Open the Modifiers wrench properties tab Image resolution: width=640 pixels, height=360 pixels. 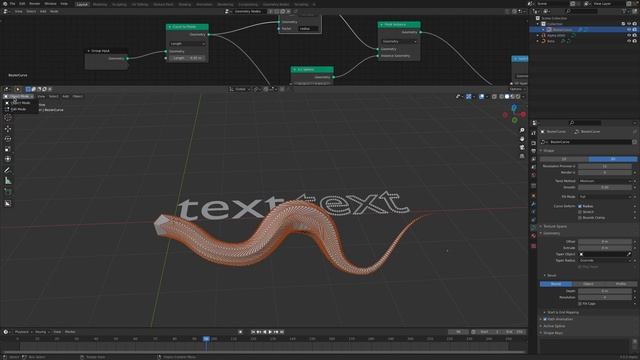(x=533, y=204)
